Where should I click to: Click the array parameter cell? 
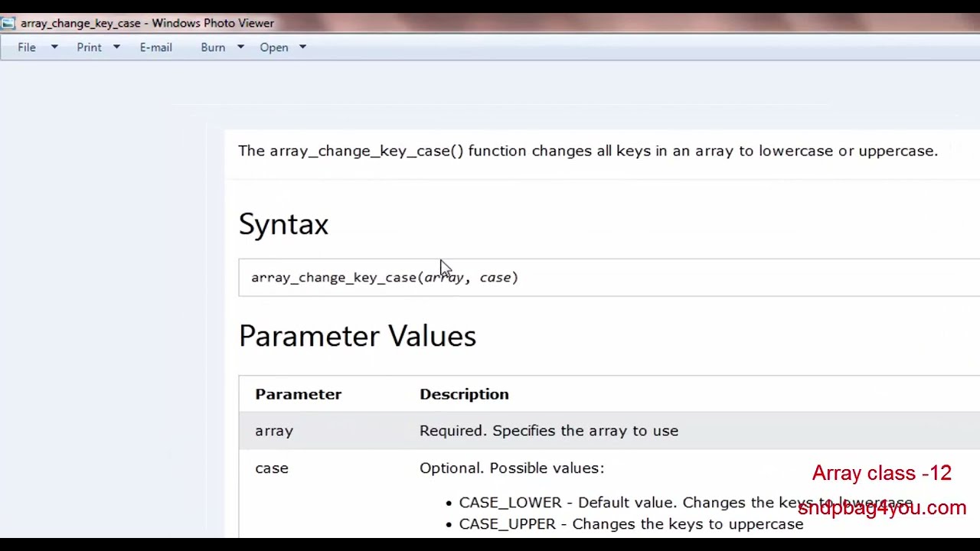coord(274,431)
